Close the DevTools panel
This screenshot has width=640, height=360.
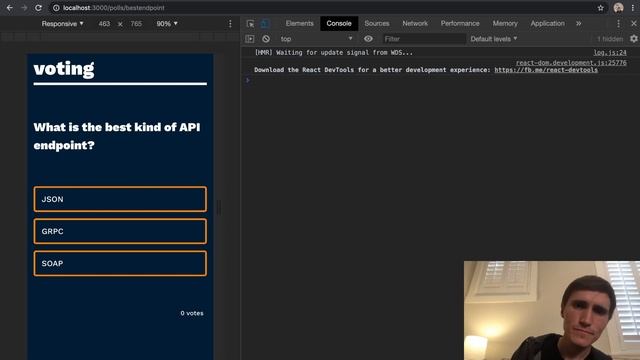coord(634,24)
